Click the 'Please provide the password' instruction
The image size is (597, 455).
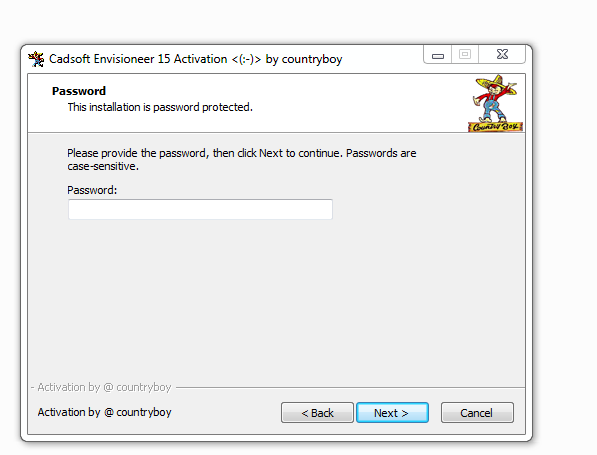(242, 153)
